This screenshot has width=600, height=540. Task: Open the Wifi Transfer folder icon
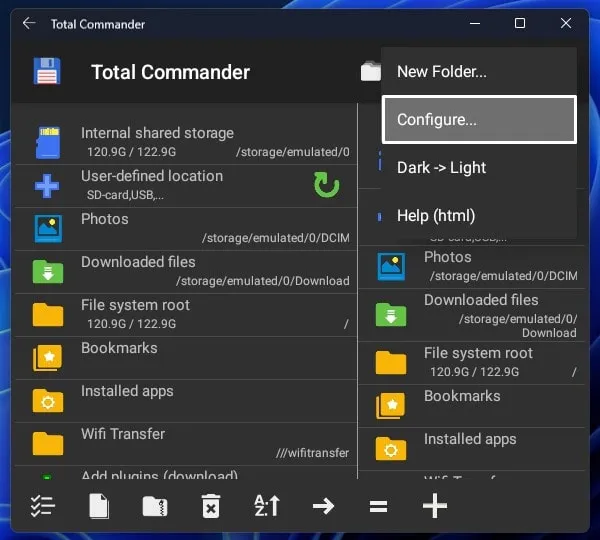click(x=48, y=444)
